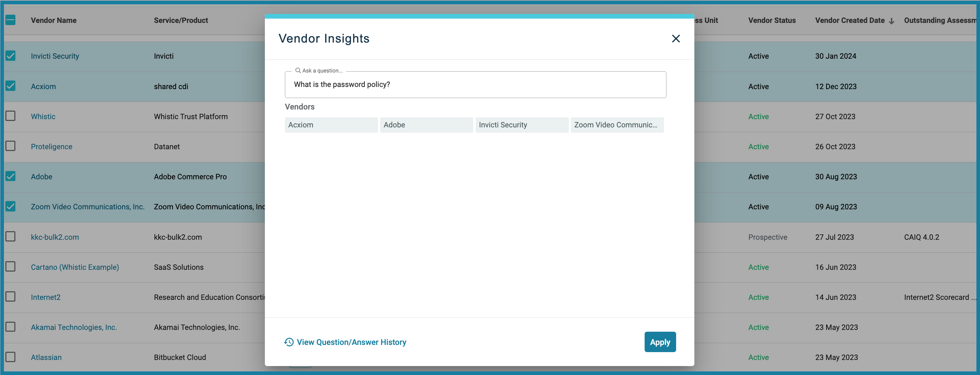Click the 'SaaS Solutions' cell
Viewport: 980px width, 375px height.
click(178, 267)
